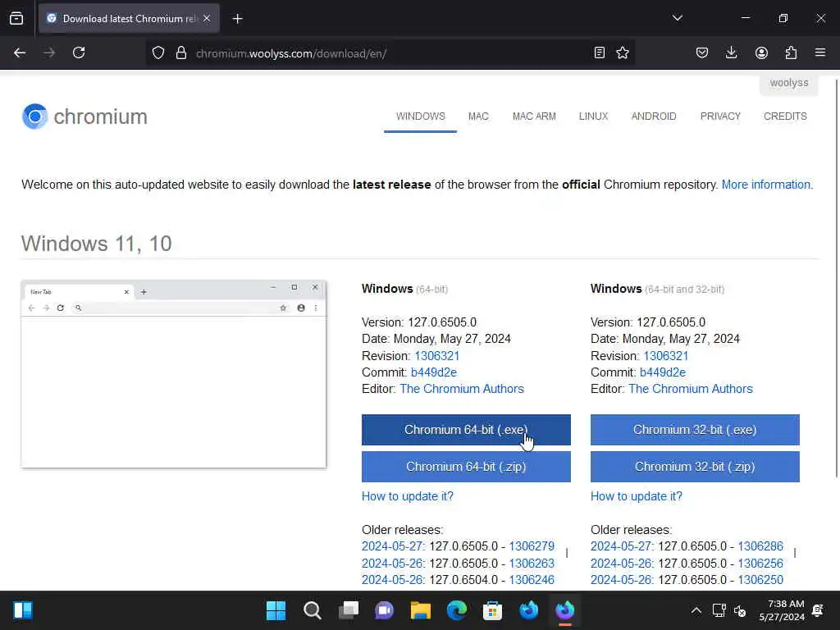Viewport: 840px width, 630px height.
Task: Open the Firefox account icon
Action: tap(761, 52)
